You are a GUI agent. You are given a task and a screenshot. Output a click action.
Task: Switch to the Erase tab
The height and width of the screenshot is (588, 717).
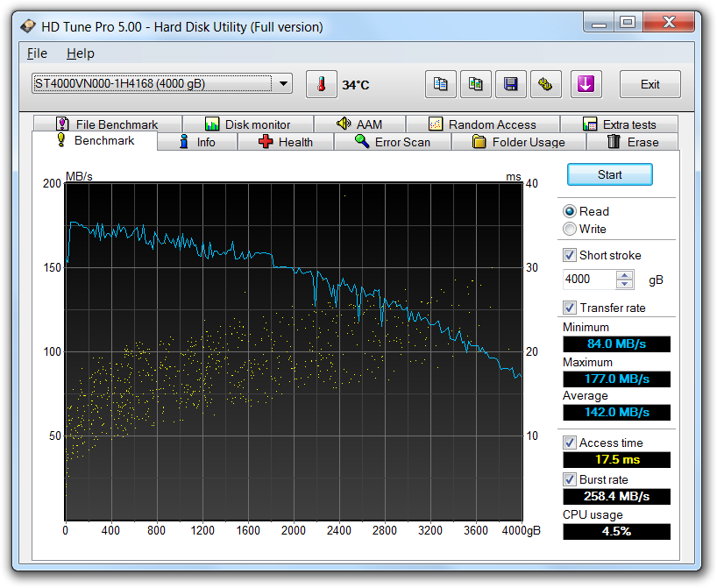point(632,142)
